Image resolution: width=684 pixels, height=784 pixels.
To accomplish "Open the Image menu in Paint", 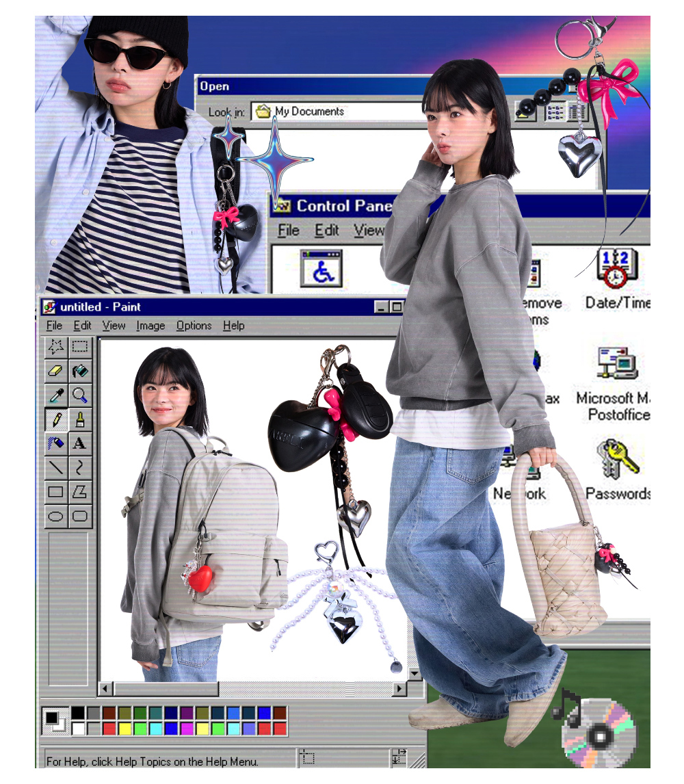I will 150,326.
